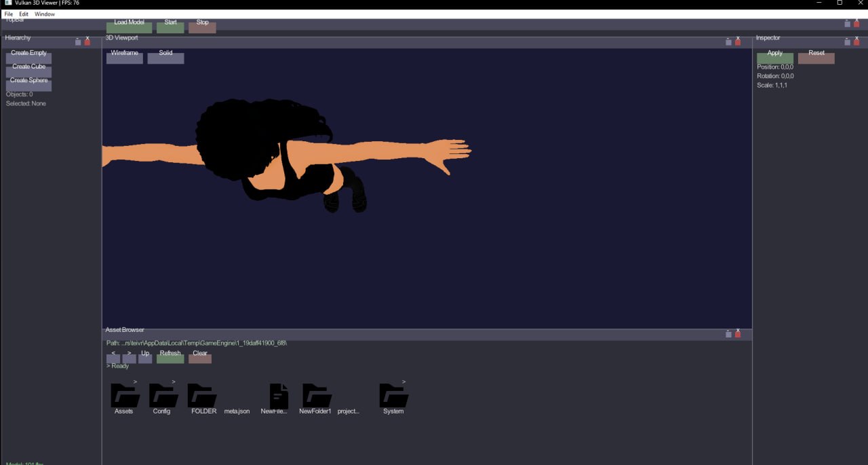This screenshot has height=465, width=868.
Task: Reset the Inspector transform values
Action: (816, 58)
